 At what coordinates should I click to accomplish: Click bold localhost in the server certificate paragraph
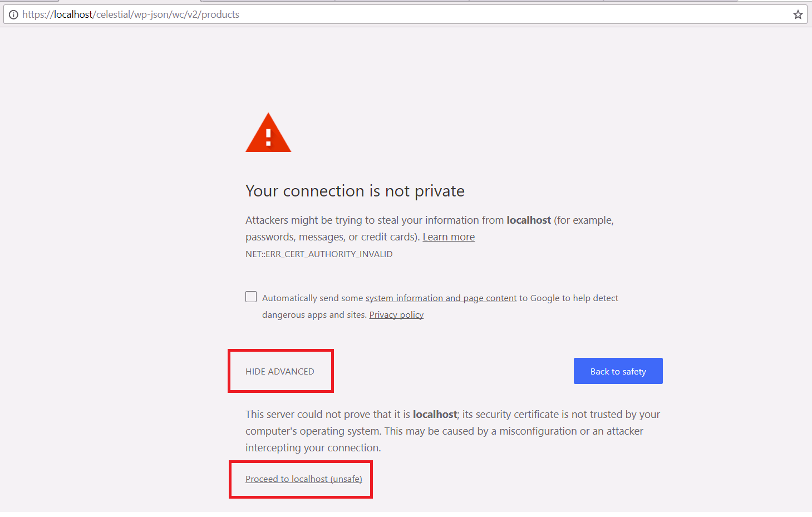pos(435,415)
